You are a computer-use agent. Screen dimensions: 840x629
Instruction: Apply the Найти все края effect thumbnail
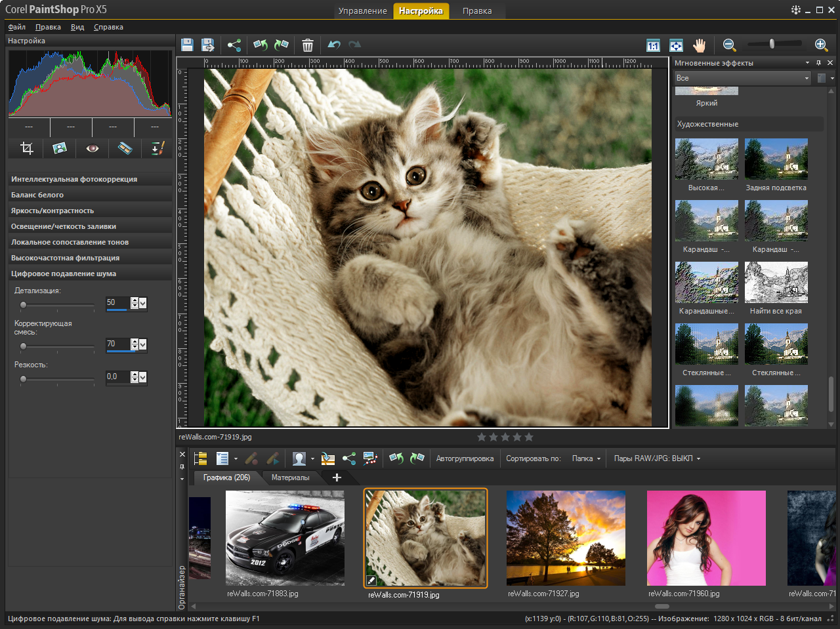pos(776,283)
